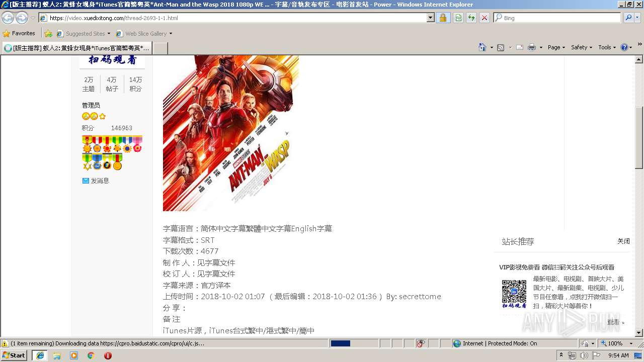Screen dimensions: 644x362
Task: Click the status bar security lock dropdown
Action: coord(587,343)
